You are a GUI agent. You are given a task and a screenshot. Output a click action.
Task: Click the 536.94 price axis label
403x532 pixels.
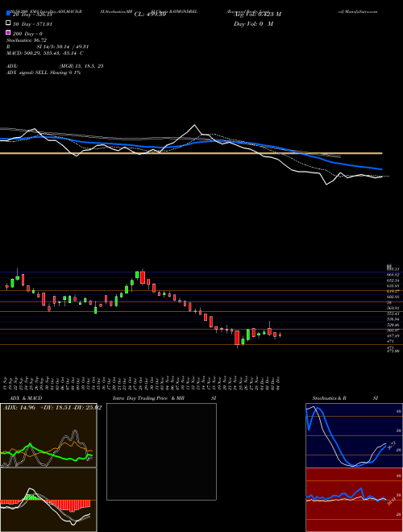click(393, 319)
